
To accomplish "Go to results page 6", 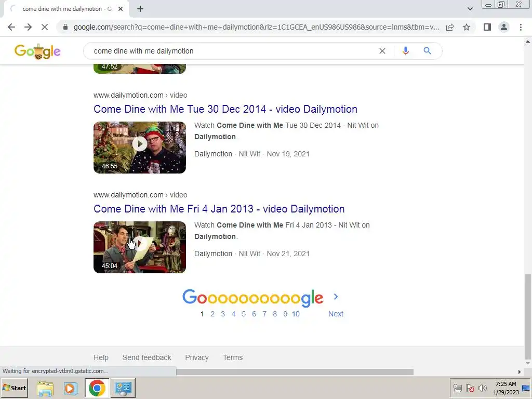I will tap(254, 314).
